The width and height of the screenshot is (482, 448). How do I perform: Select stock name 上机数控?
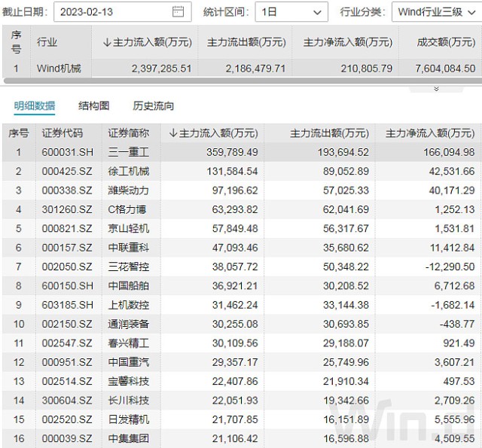coord(129,305)
